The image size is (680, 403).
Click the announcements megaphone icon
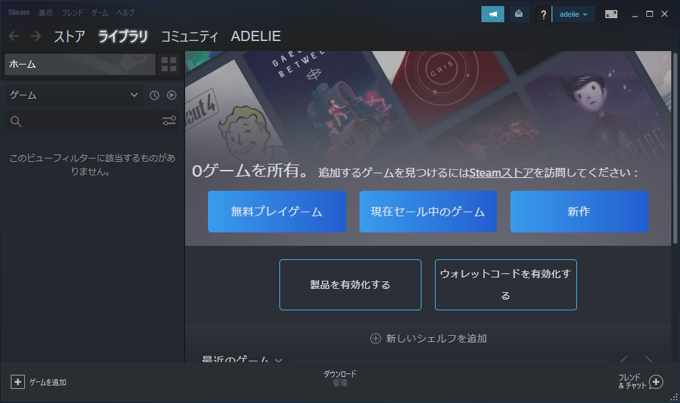493,14
